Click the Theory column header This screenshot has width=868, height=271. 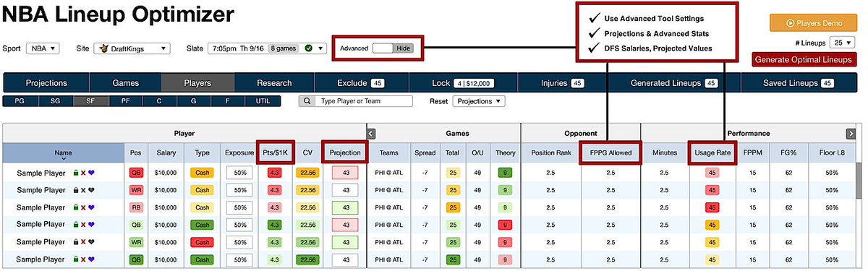pos(505,152)
